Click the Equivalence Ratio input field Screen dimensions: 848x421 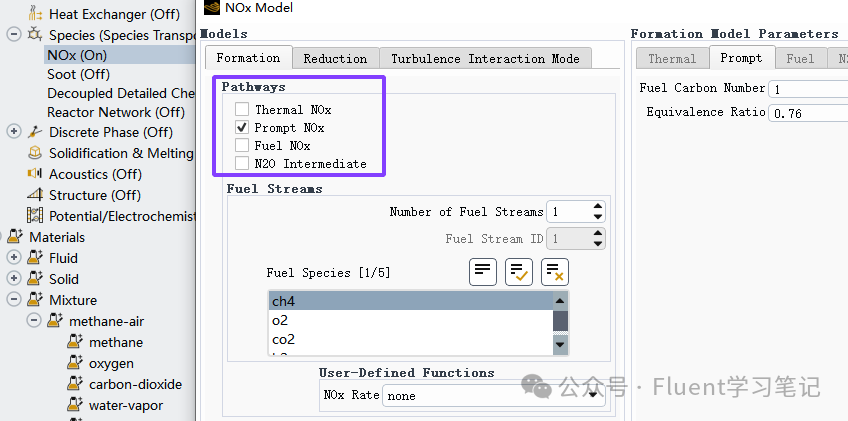pos(808,113)
